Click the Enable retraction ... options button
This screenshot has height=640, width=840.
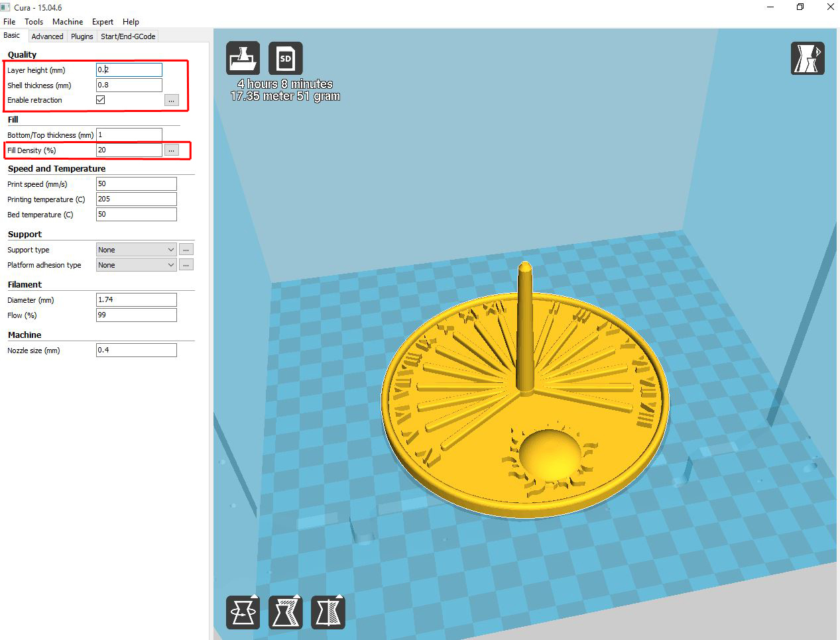pyautogui.click(x=172, y=99)
